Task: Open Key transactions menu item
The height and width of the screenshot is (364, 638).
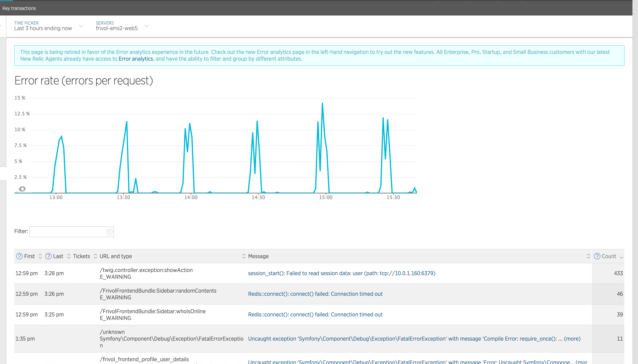Action: point(19,8)
